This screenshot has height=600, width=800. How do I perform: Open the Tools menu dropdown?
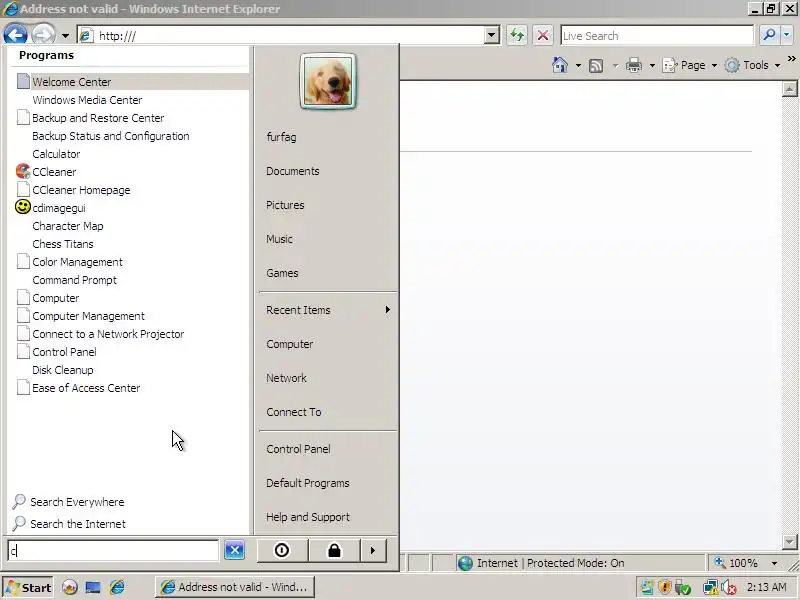(x=753, y=65)
